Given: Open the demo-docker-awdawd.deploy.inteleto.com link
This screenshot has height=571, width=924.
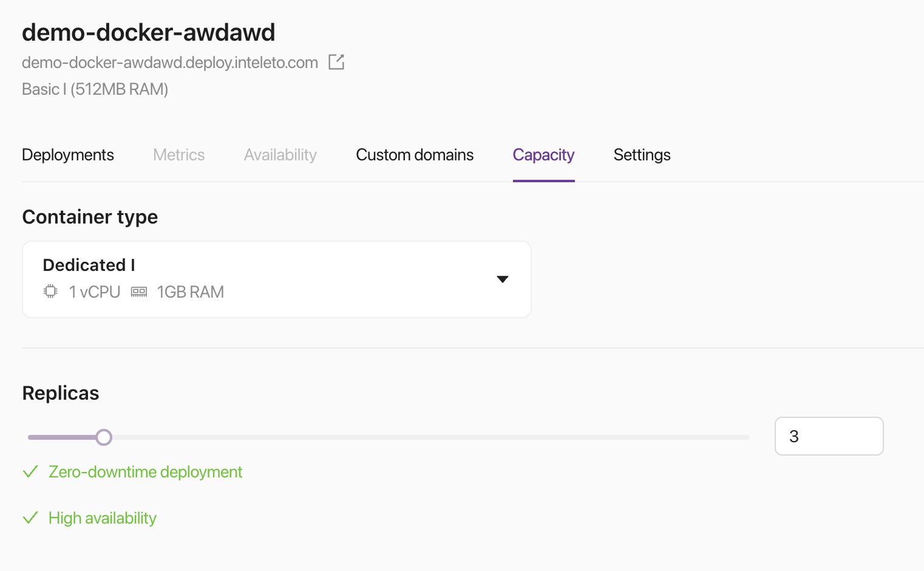Looking at the screenshot, I should (170, 63).
